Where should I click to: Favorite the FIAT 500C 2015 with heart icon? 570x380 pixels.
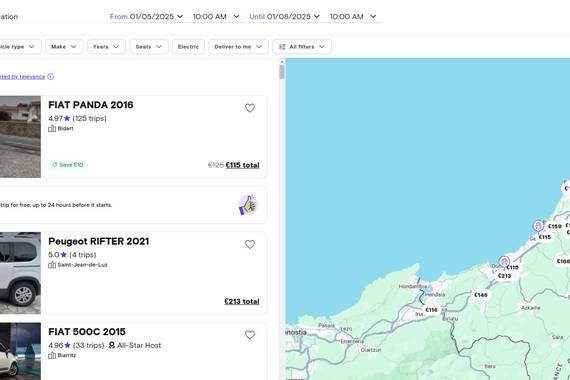click(x=250, y=335)
